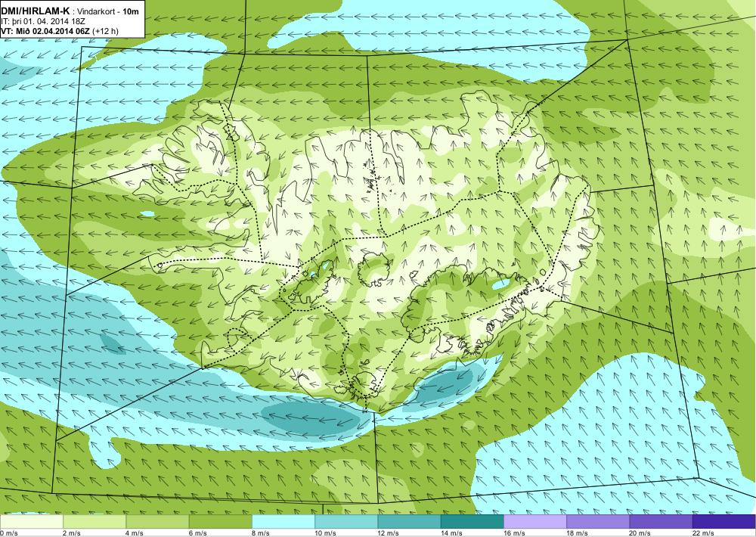This screenshot has width=756, height=537.
Task: Select the "VT: Mið 02.04.2014 06Z" valid time line
Action: click(45, 31)
